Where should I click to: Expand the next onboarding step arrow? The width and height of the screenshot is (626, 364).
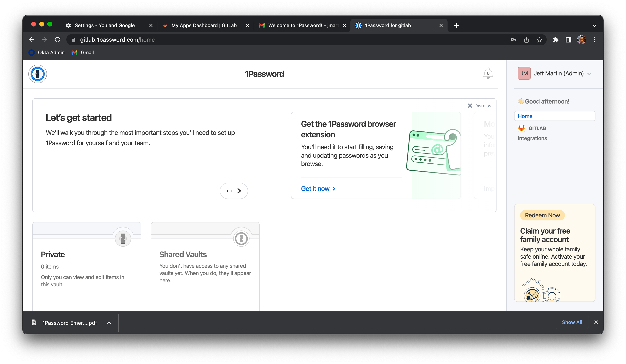pos(239,191)
